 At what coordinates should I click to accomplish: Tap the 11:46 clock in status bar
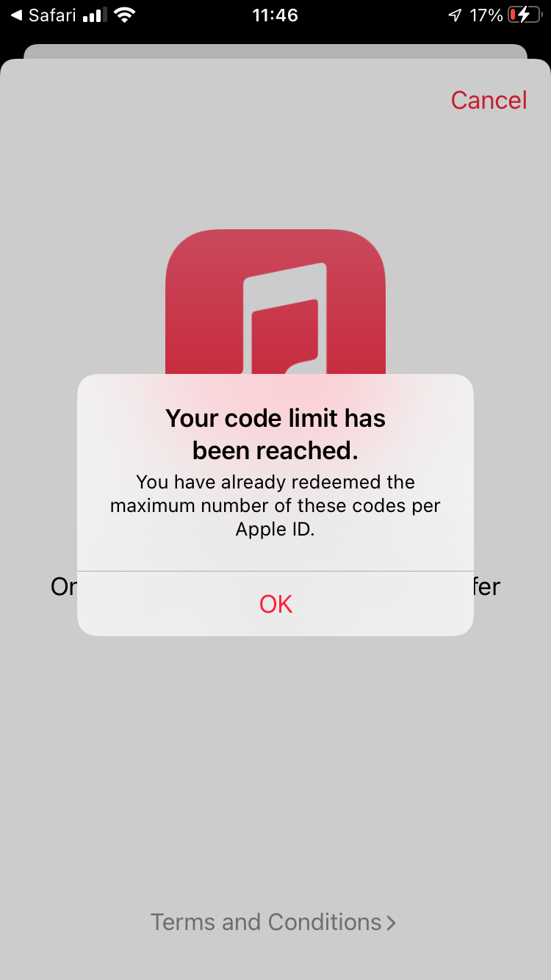pos(275,15)
